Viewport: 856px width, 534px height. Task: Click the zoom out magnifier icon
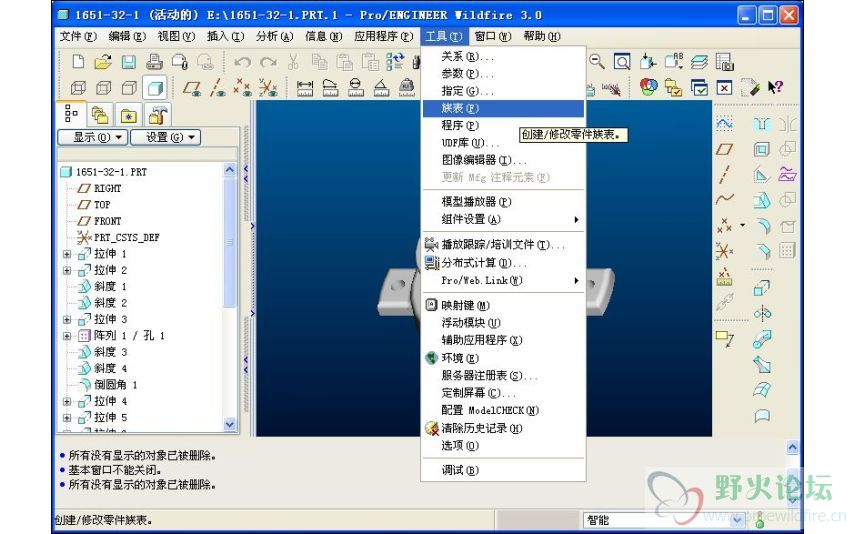597,62
